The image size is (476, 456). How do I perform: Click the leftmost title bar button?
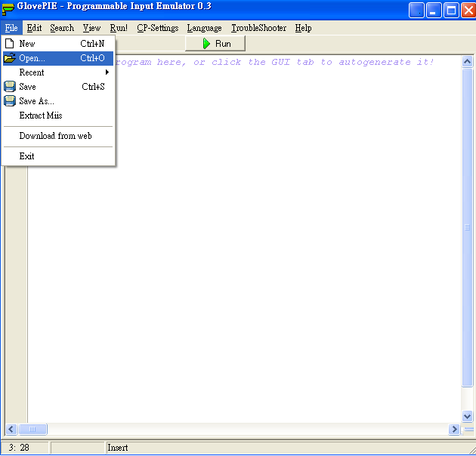(x=416, y=11)
